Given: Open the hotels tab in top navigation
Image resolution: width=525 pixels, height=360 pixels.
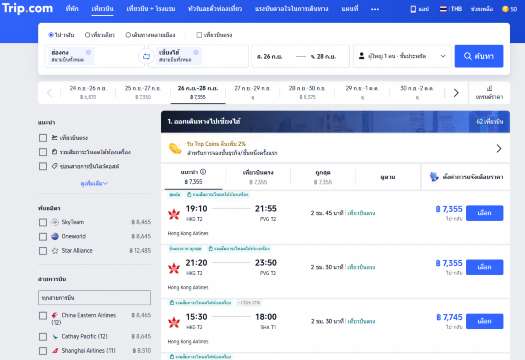Looking at the screenshot, I should (x=72, y=9).
